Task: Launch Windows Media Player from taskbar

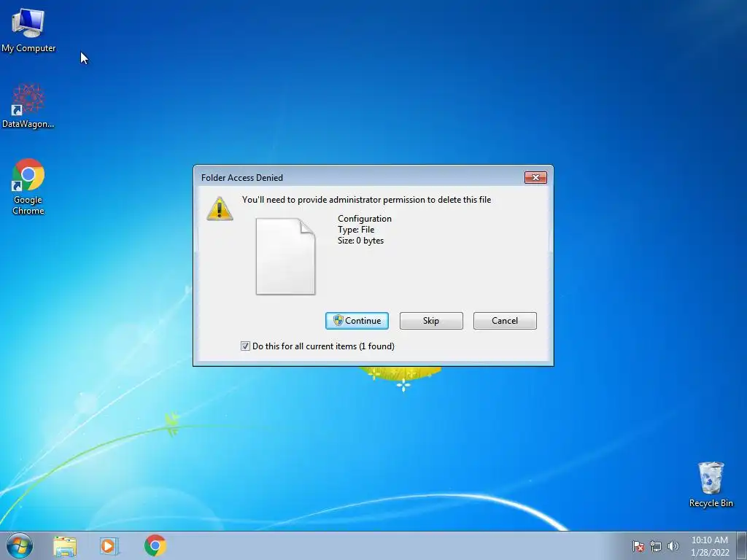Action: 109,546
